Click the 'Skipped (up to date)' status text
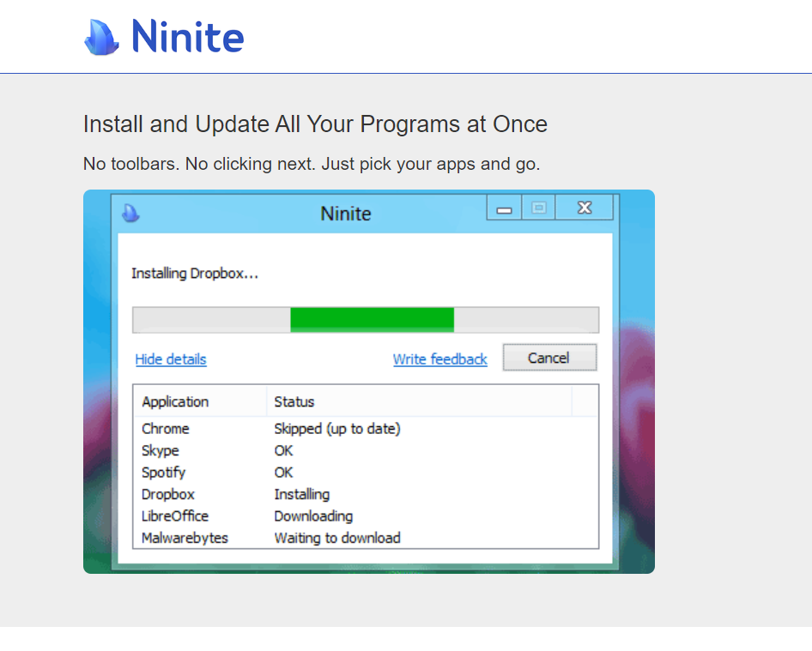812x651 pixels. click(x=337, y=429)
